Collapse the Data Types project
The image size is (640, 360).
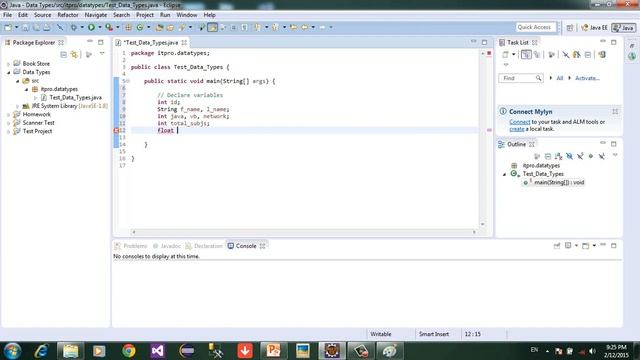[x=9, y=72]
